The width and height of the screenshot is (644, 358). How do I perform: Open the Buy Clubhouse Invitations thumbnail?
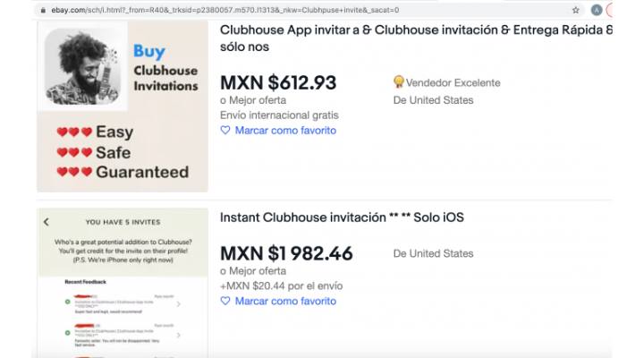[x=123, y=107]
